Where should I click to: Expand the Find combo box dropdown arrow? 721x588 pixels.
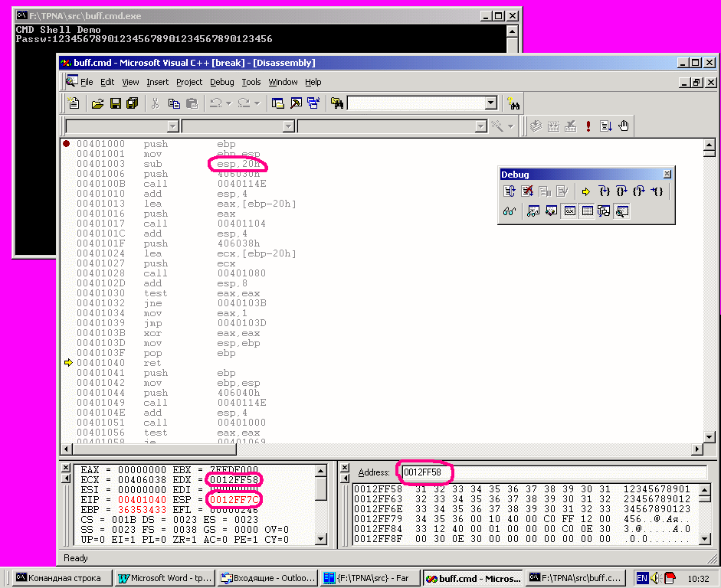coord(491,103)
